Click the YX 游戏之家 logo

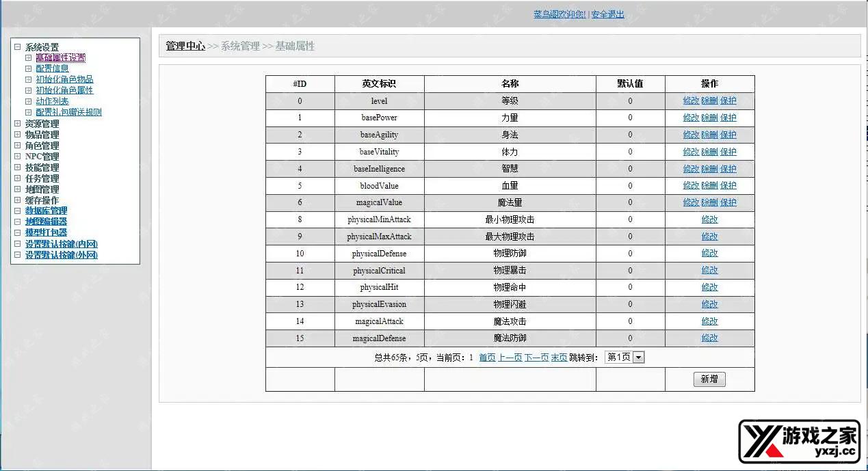point(799,442)
